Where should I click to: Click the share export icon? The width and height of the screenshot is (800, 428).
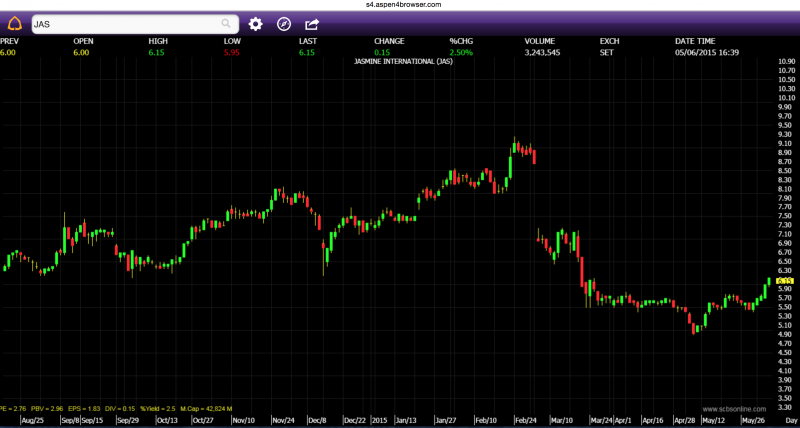click(311, 23)
